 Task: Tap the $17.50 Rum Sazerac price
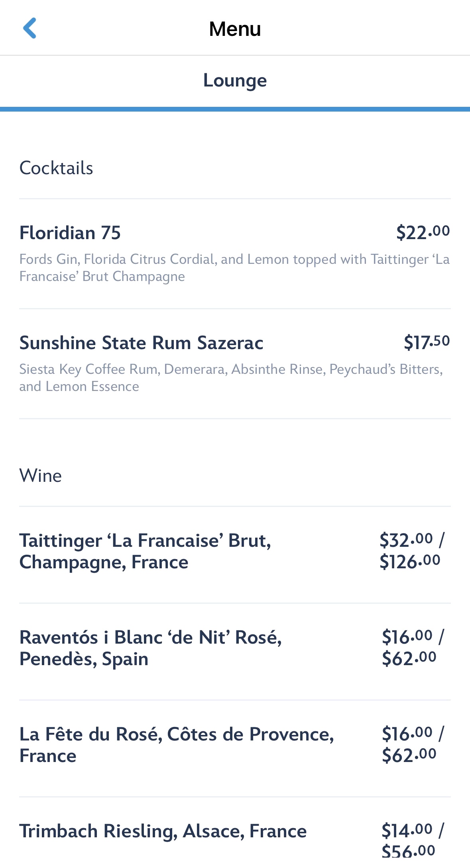427,342
